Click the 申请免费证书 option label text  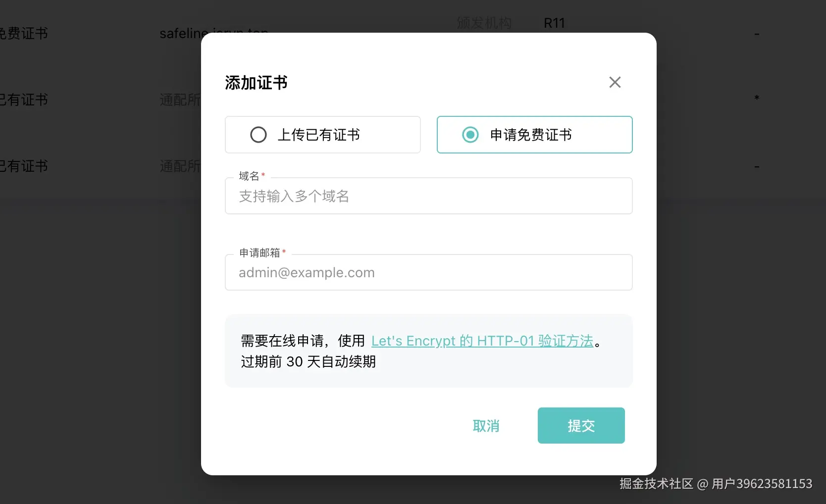point(531,135)
